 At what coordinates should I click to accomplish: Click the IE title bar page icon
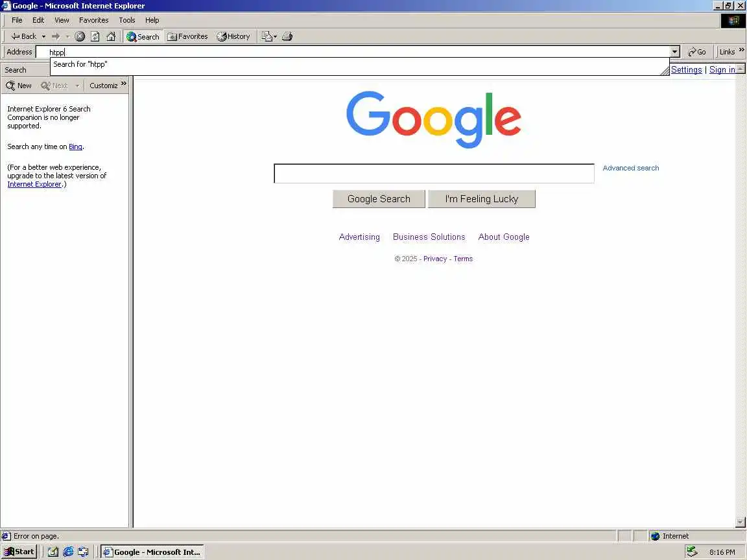point(6,6)
